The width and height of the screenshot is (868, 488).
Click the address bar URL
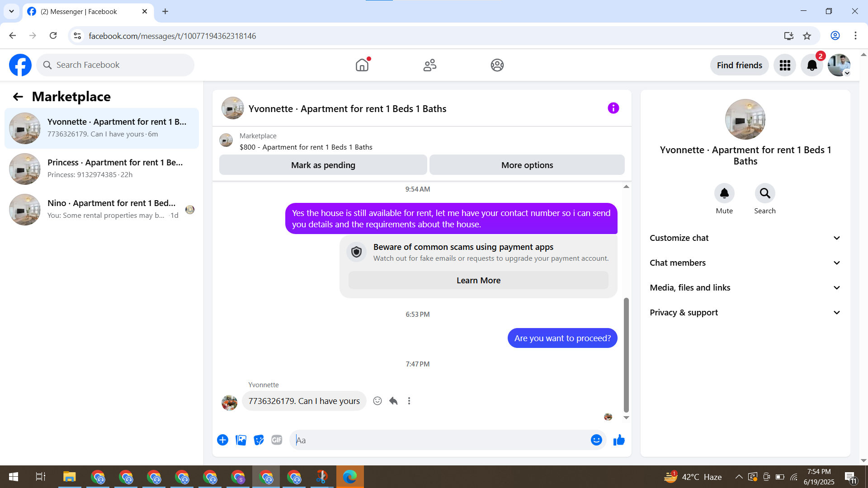tap(172, 36)
